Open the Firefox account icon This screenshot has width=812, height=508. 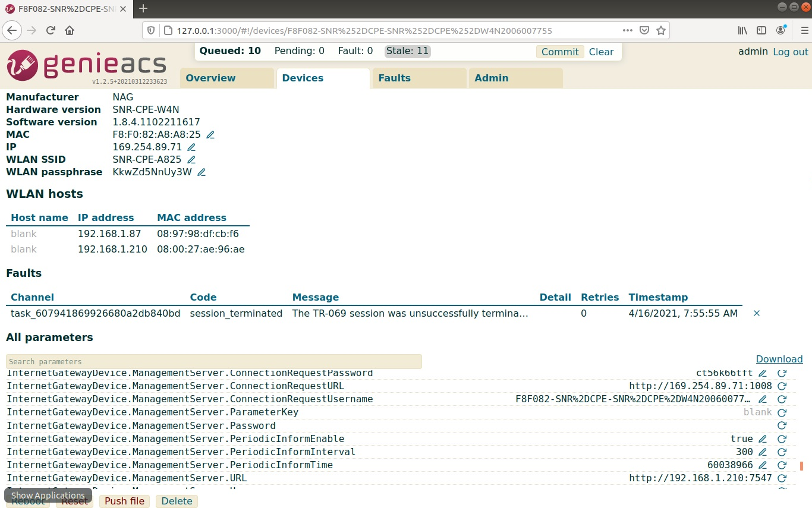(781, 30)
